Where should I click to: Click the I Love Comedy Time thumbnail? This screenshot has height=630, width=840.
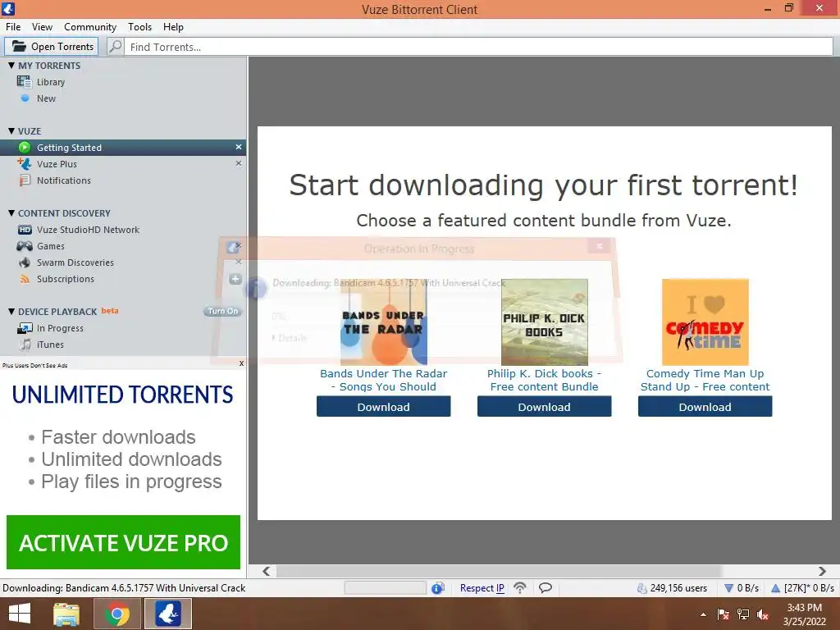point(705,322)
